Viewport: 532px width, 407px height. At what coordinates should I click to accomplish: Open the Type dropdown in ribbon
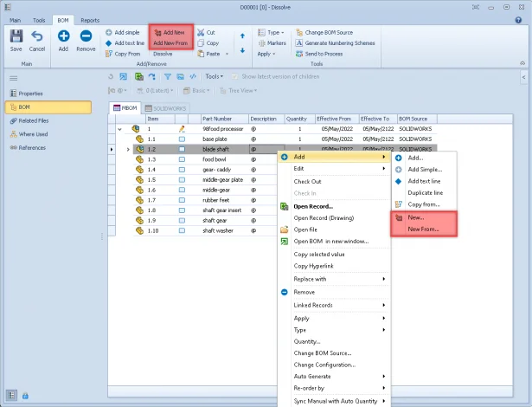click(273, 32)
